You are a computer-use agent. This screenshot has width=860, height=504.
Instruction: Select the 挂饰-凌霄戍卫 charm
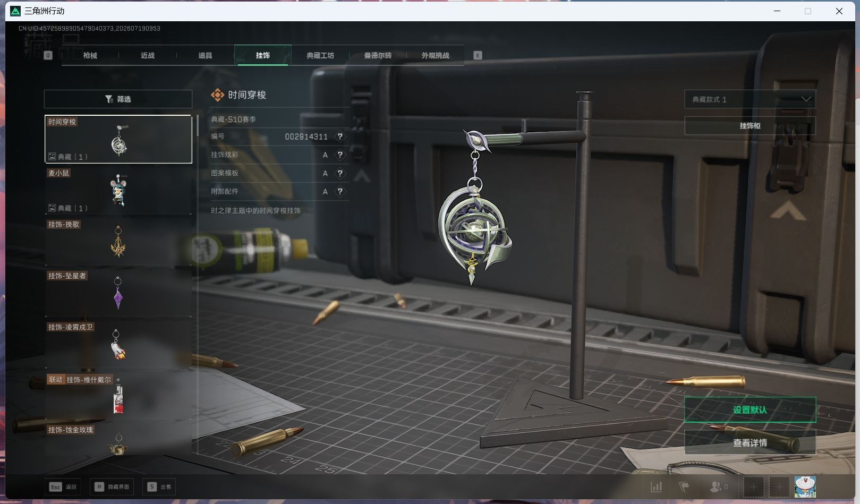coord(118,345)
